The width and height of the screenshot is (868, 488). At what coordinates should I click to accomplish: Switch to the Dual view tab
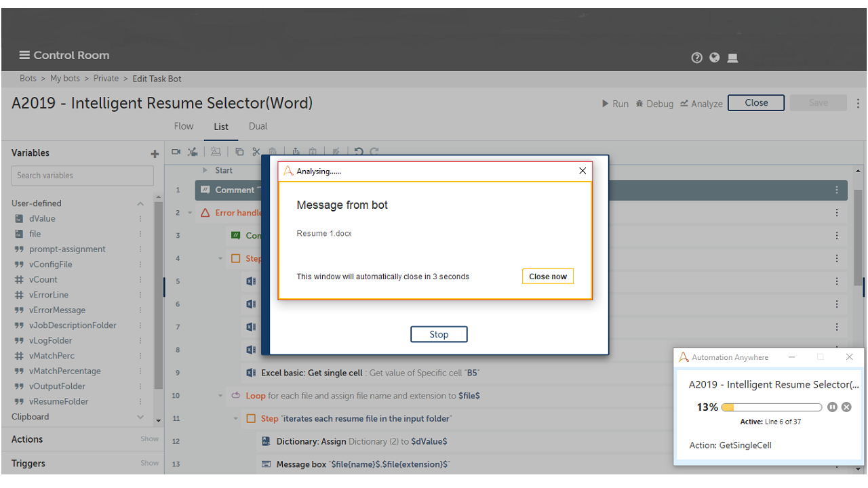coord(258,126)
